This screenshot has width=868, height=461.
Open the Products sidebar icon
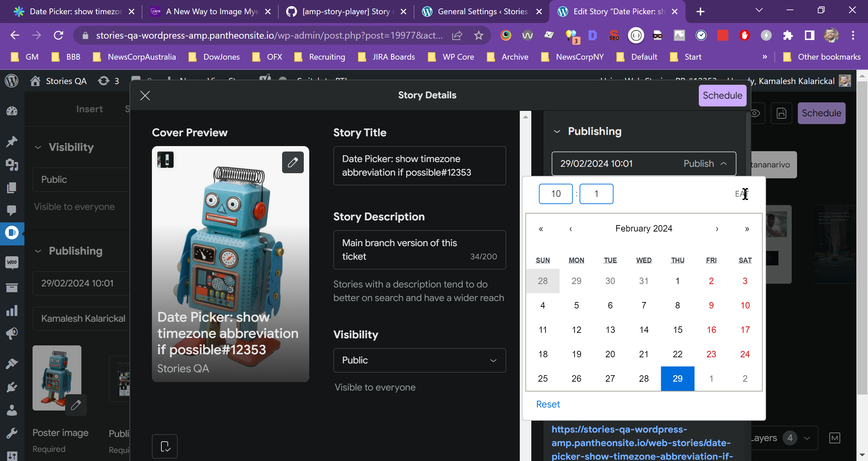pos(12,288)
